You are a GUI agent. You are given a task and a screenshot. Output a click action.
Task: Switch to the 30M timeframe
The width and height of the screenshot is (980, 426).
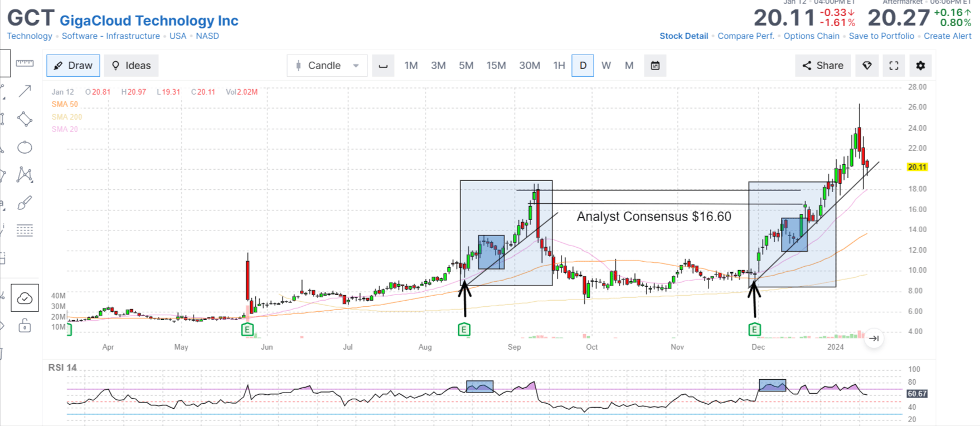(x=530, y=66)
